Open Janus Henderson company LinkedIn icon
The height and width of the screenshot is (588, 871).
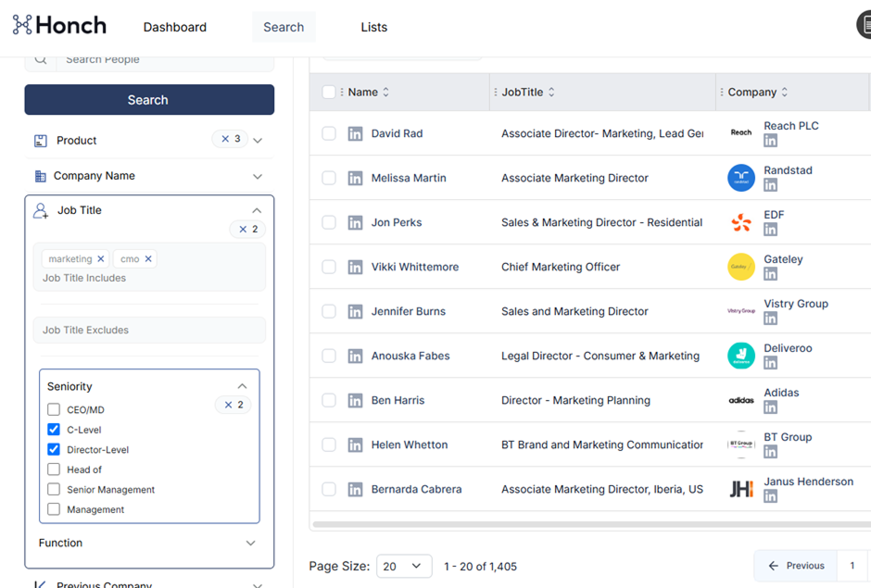coord(770,496)
